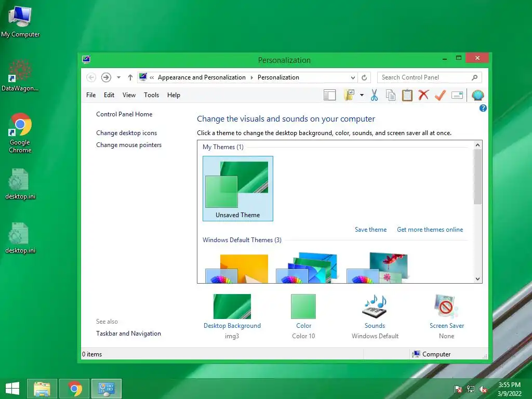Go up one level with Up arrow

(130, 77)
